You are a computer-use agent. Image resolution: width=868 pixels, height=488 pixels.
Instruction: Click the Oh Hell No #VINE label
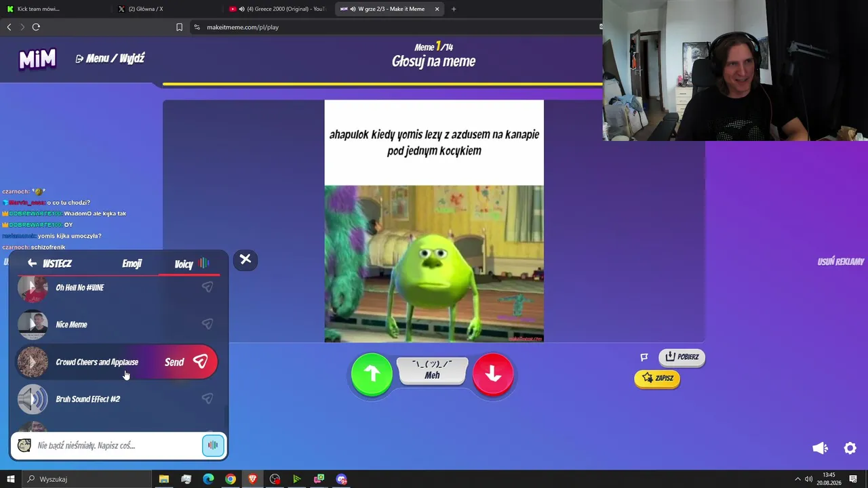pos(80,287)
